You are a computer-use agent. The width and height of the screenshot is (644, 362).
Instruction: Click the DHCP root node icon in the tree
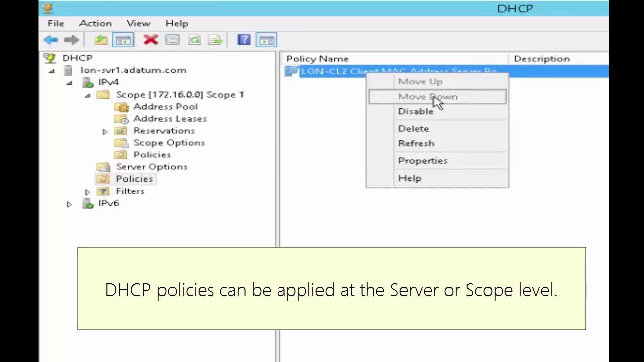point(50,58)
